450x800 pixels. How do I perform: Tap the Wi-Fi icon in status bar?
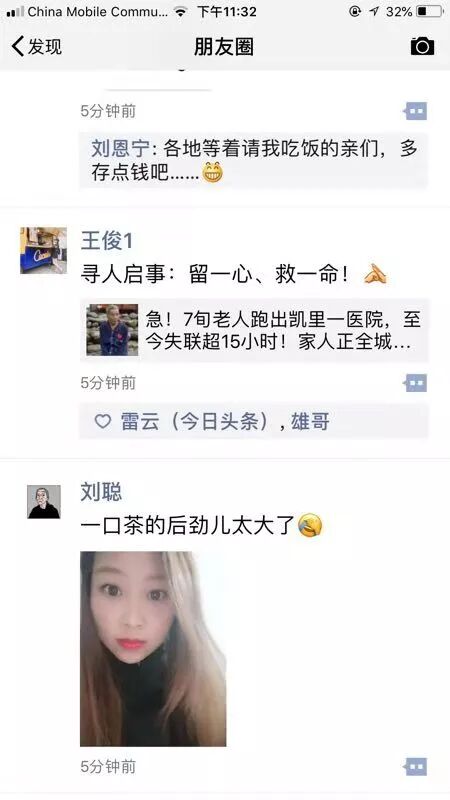point(181,11)
